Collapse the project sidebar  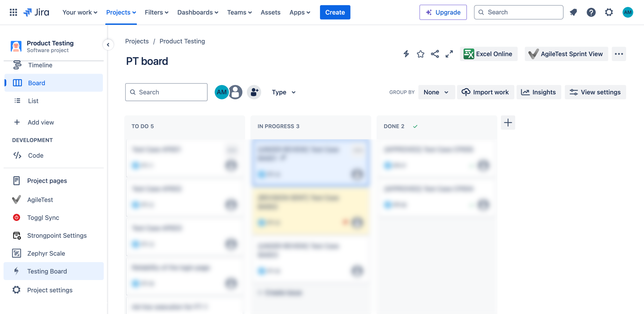pos(108,45)
